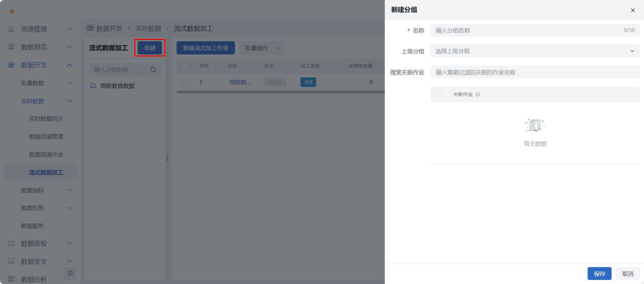This screenshot has height=284, width=644.
Task: Click the 新建 group button
Action: tap(150, 48)
